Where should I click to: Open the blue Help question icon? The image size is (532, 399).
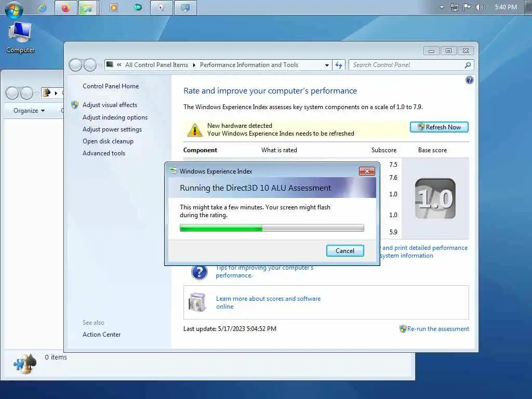(x=469, y=80)
